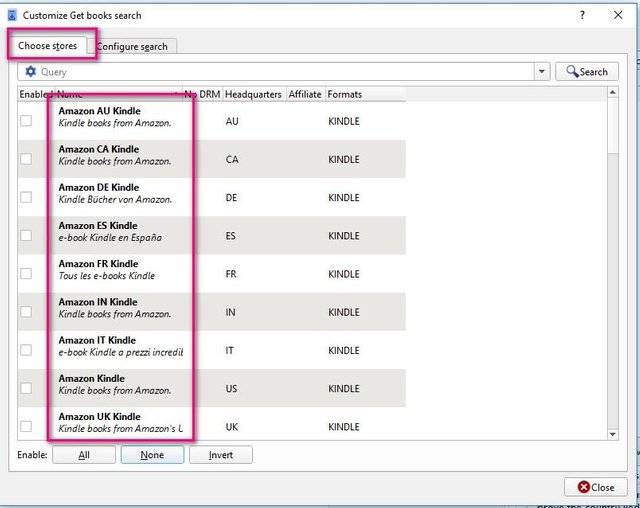Click the UK headquarters cell
This screenshot has width=640, height=508.
pyautogui.click(x=231, y=427)
